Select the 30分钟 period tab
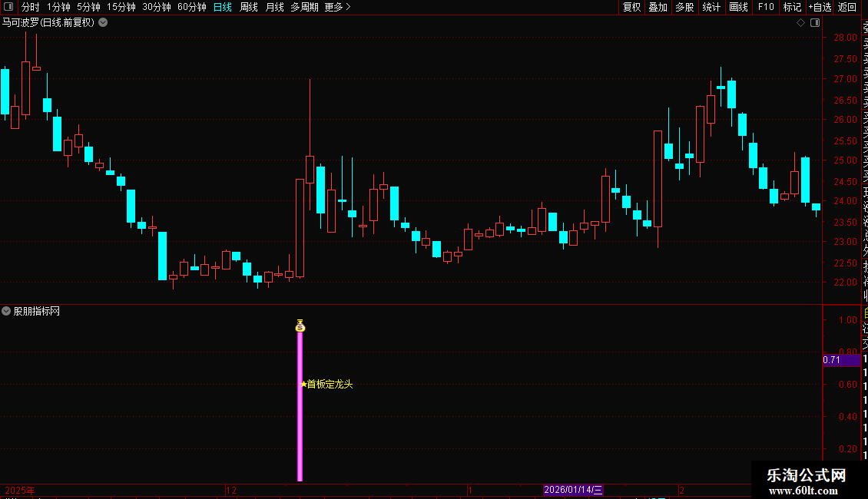 click(x=157, y=7)
